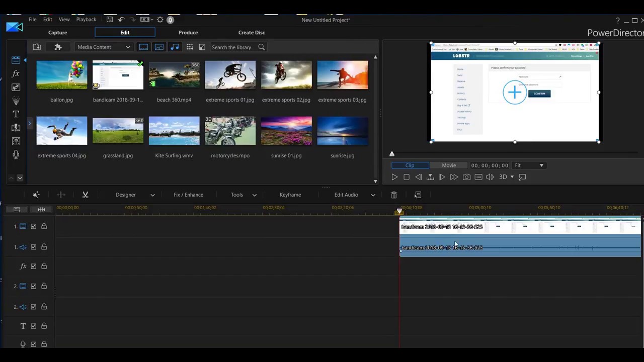Switch to the Produce tab
644x362 pixels.
coord(188,33)
